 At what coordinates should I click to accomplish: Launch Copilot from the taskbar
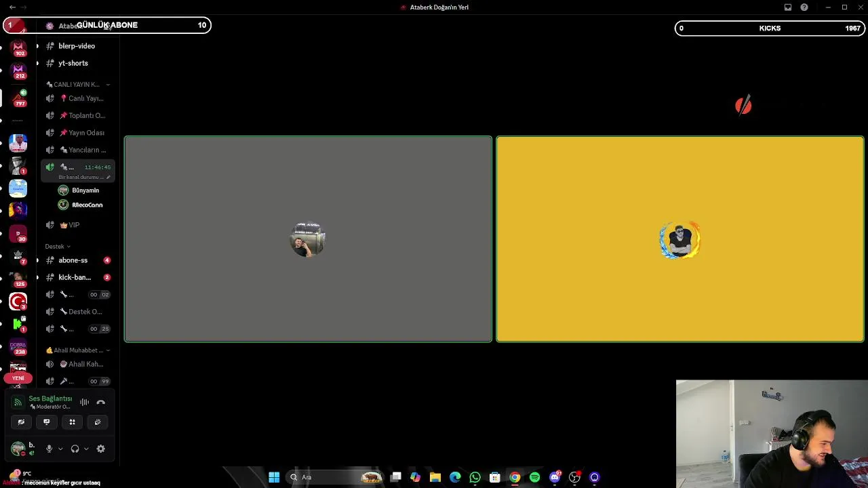415,477
